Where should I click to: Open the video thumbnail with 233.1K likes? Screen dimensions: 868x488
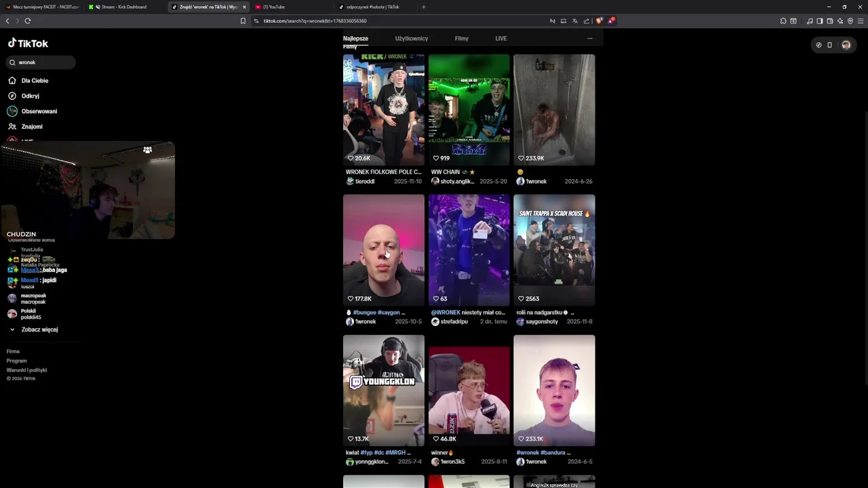point(554,390)
